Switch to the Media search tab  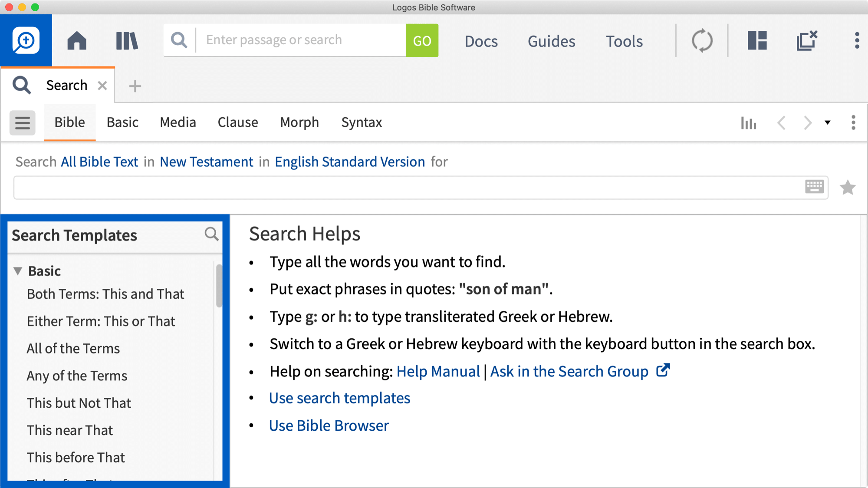178,122
